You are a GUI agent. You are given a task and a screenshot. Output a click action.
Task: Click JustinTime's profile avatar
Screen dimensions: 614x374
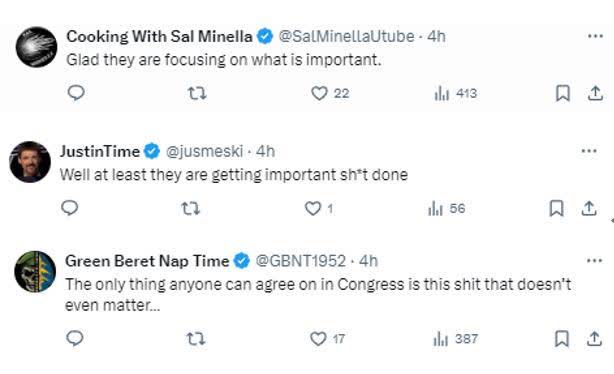pyautogui.click(x=30, y=162)
